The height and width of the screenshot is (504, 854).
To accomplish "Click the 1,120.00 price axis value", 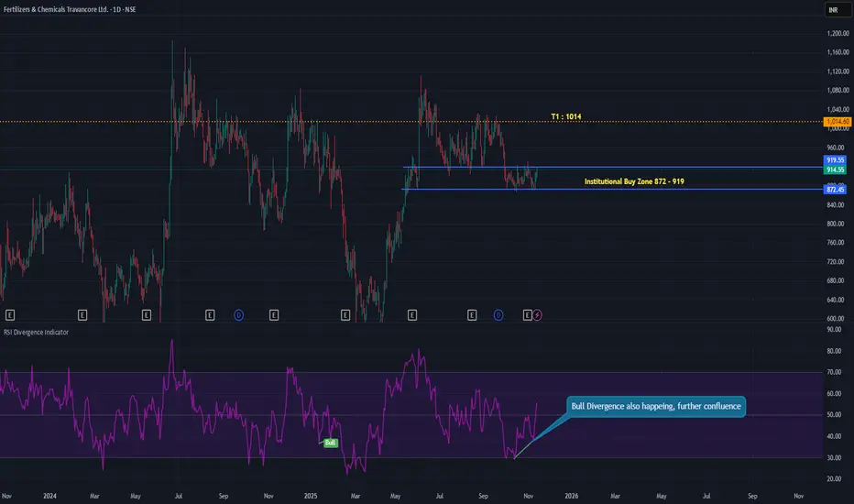I will [838, 71].
